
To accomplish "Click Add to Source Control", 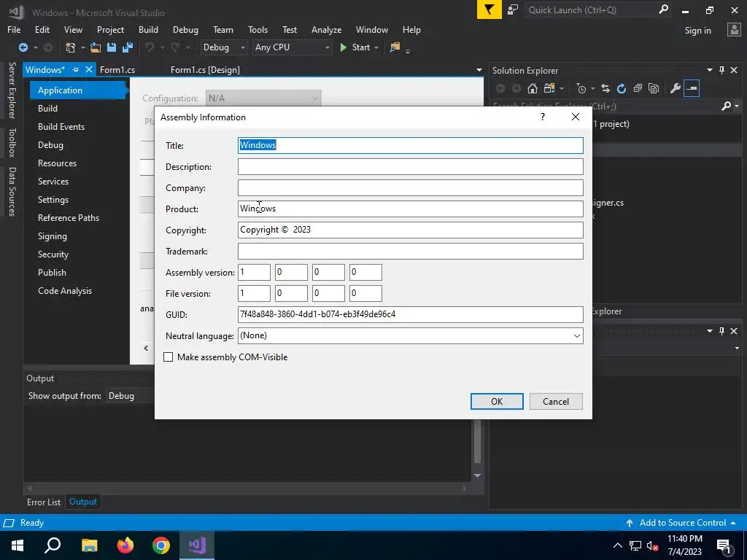I will (682, 522).
